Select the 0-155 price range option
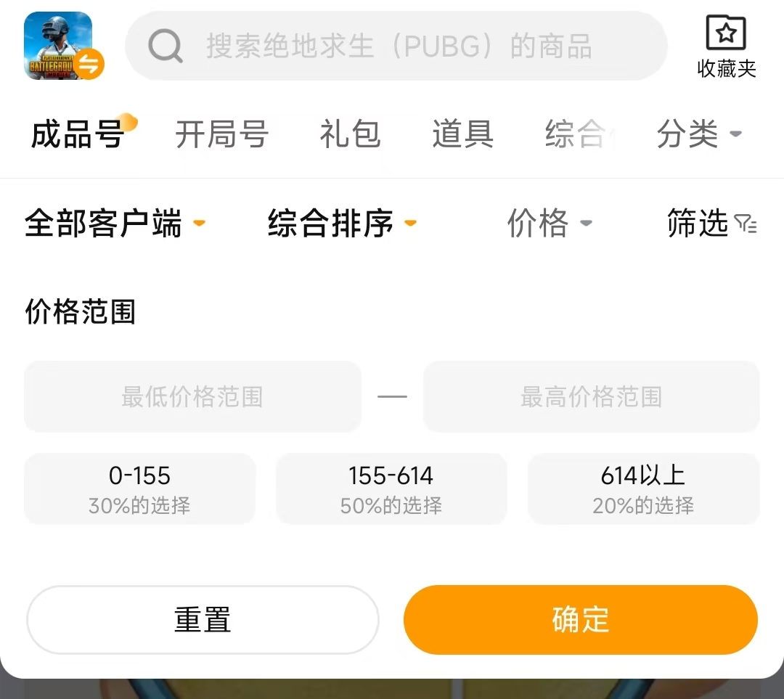The height and width of the screenshot is (699, 784). tap(139, 489)
